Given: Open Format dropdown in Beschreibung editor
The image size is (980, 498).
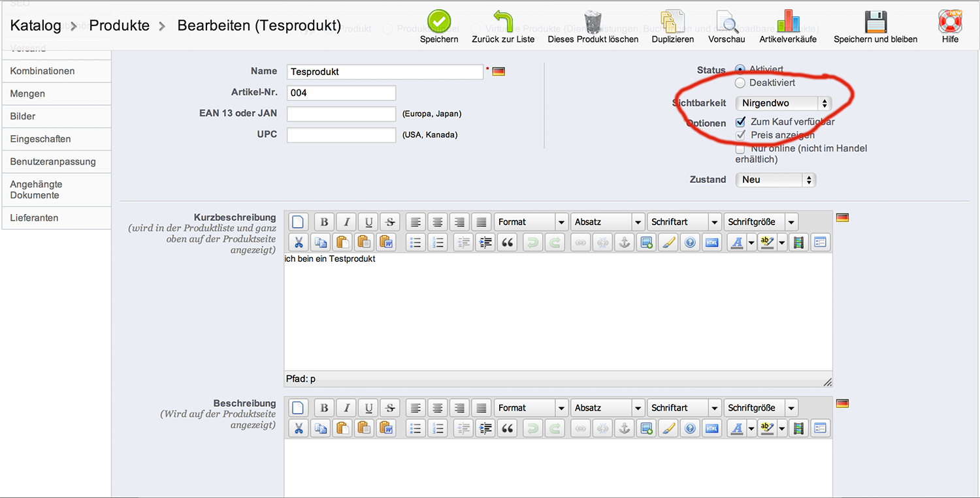Looking at the screenshot, I should [531, 408].
